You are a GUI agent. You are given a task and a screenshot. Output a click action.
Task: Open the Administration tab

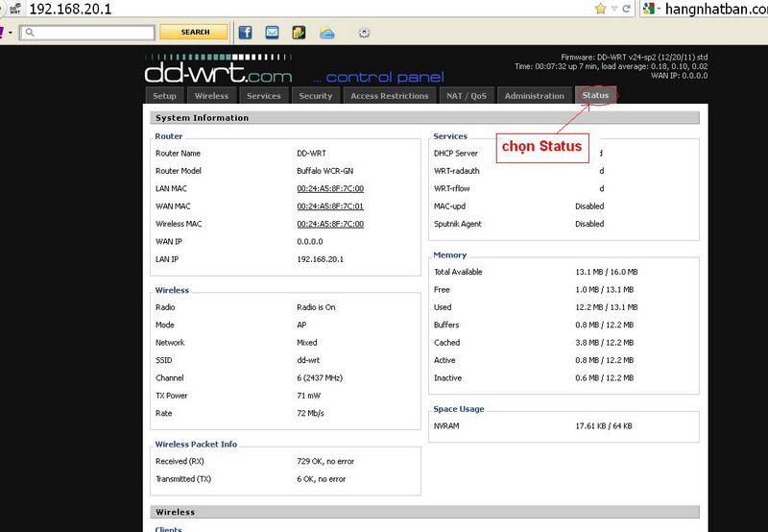535,95
